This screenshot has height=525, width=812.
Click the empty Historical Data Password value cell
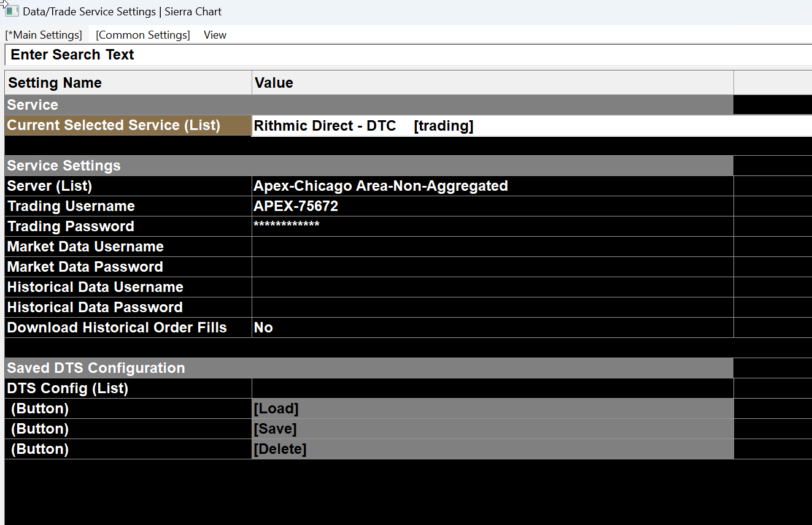[492, 307]
